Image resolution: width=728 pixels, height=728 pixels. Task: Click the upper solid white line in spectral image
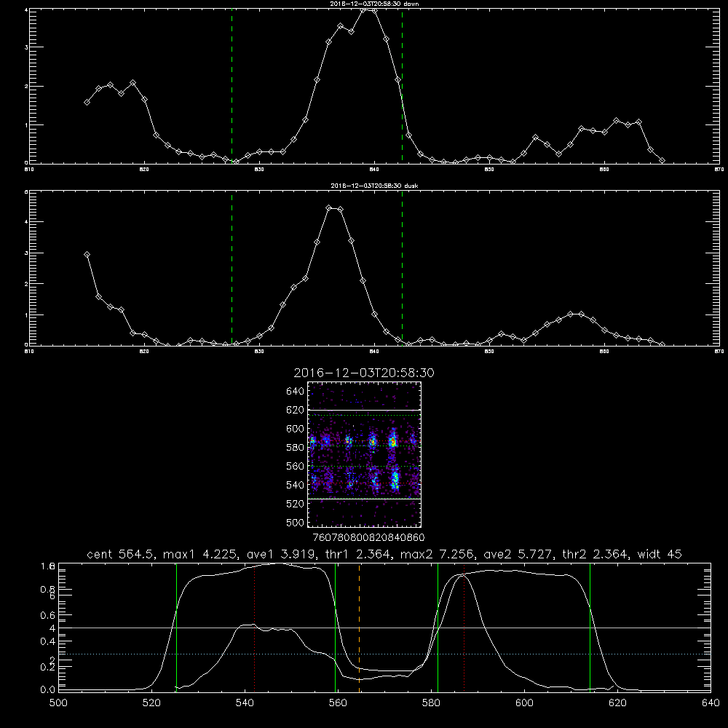click(365, 410)
